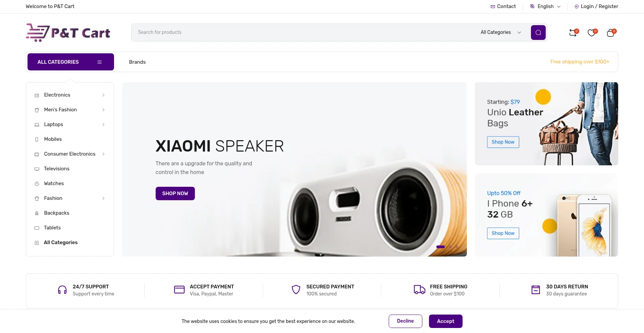Viewport: 644px width, 333px height.
Task: Expand the Electronics category chevron
Action: pyautogui.click(x=103, y=95)
